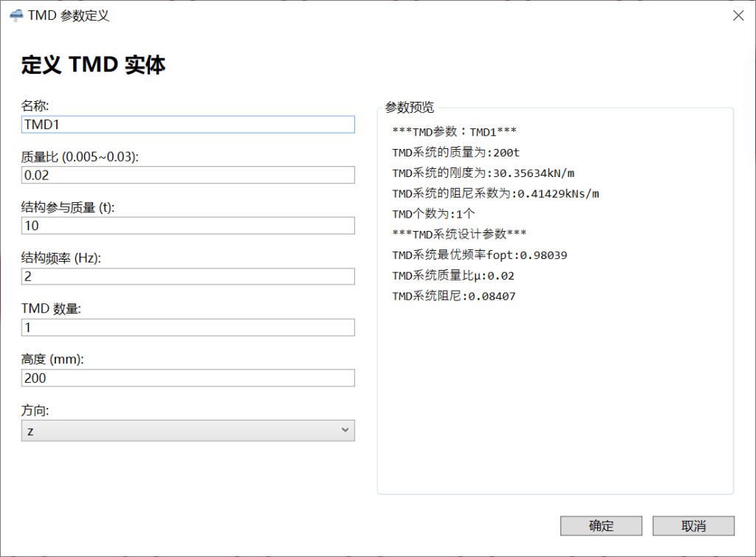The height and width of the screenshot is (557, 756).
Task: Click the 名称 input field containing TMD1
Action: coord(188,125)
